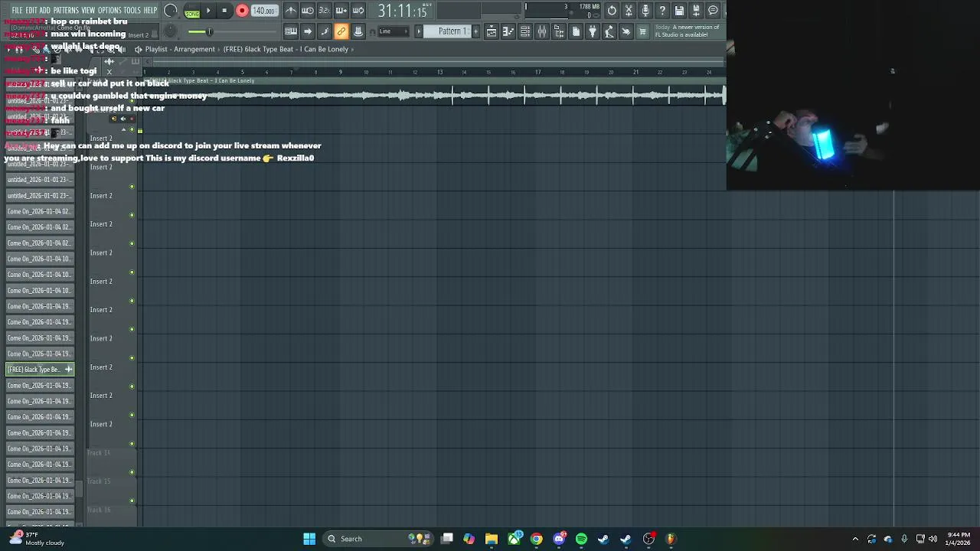Expand hidden system tray icons chevron
The image size is (980, 551).
pos(855,539)
